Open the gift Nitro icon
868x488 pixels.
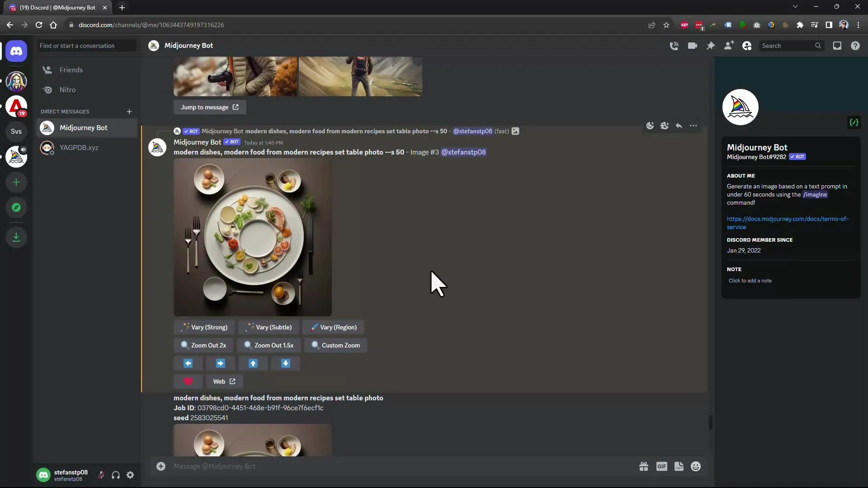[644, 466]
